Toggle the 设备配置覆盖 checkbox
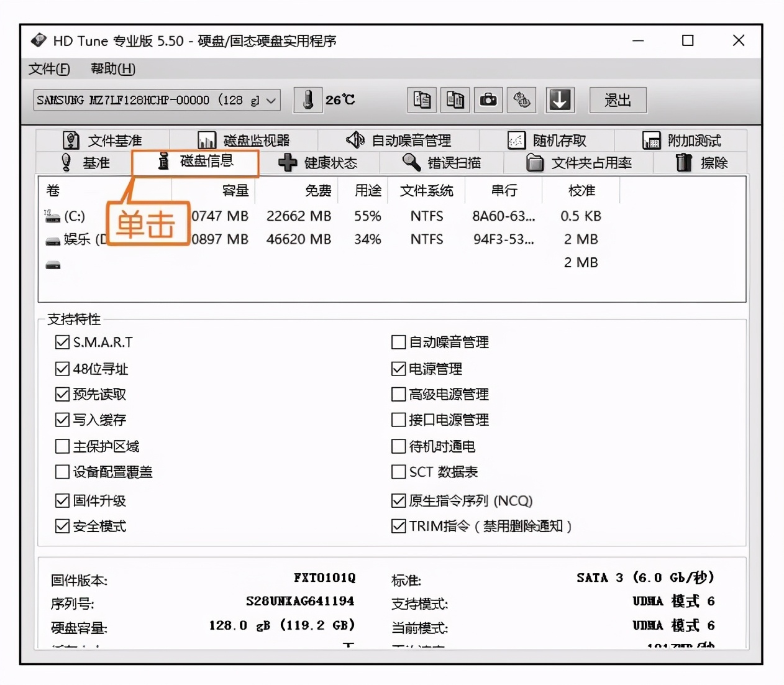This screenshot has height=685, width=784. 62,472
